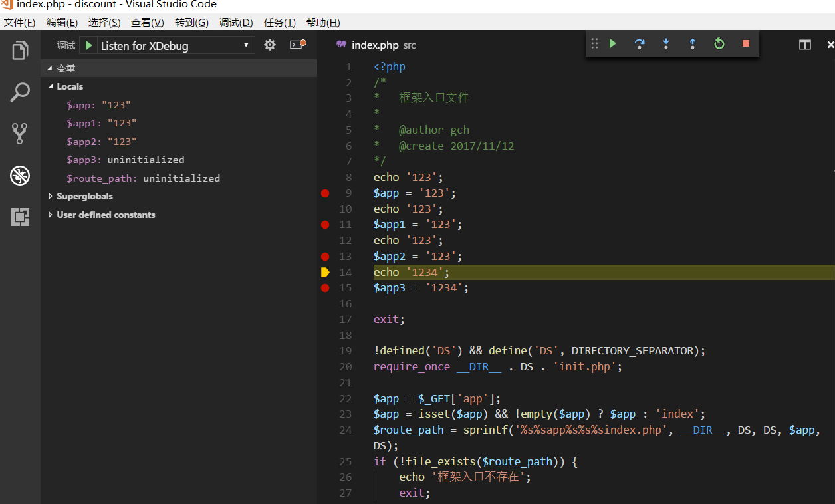The image size is (835, 504).
Task: Open the 文件(F) menu
Action: (x=19, y=22)
